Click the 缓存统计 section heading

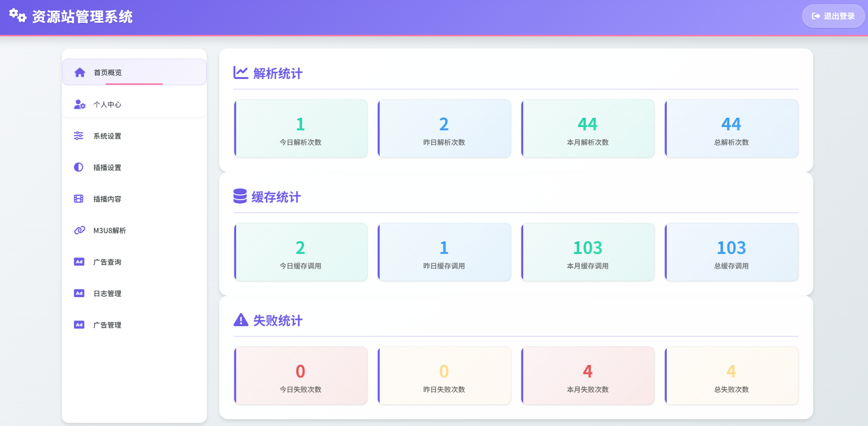point(276,197)
